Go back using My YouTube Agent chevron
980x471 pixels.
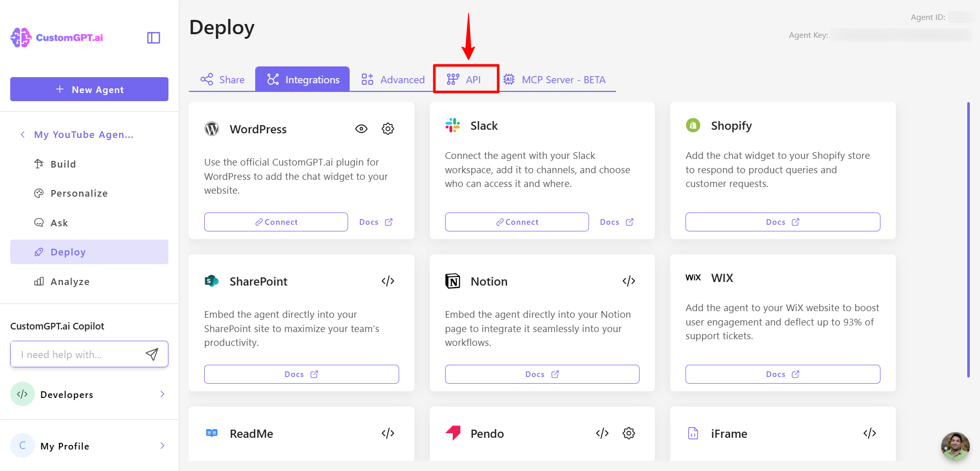tap(22, 134)
